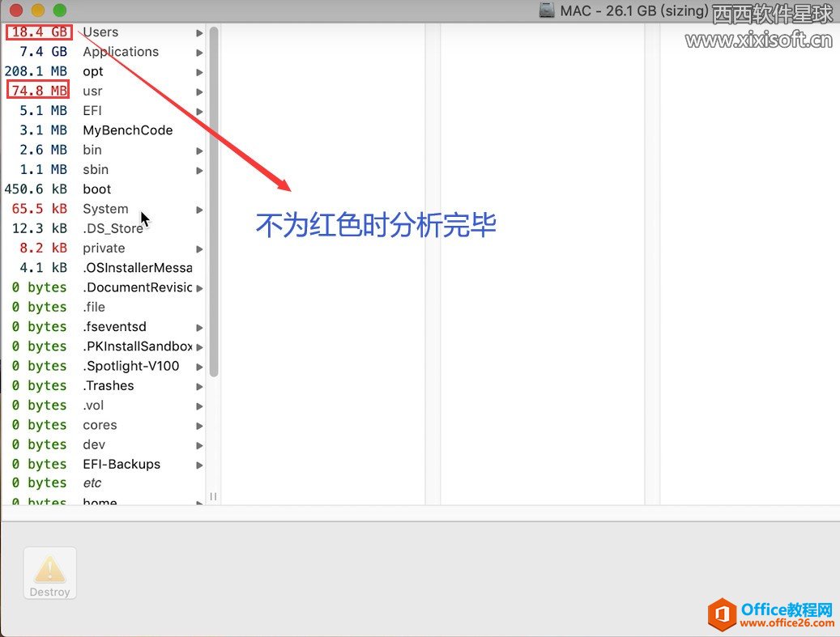Select the .file entry
840x637 pixels.
tap(94, 308)
